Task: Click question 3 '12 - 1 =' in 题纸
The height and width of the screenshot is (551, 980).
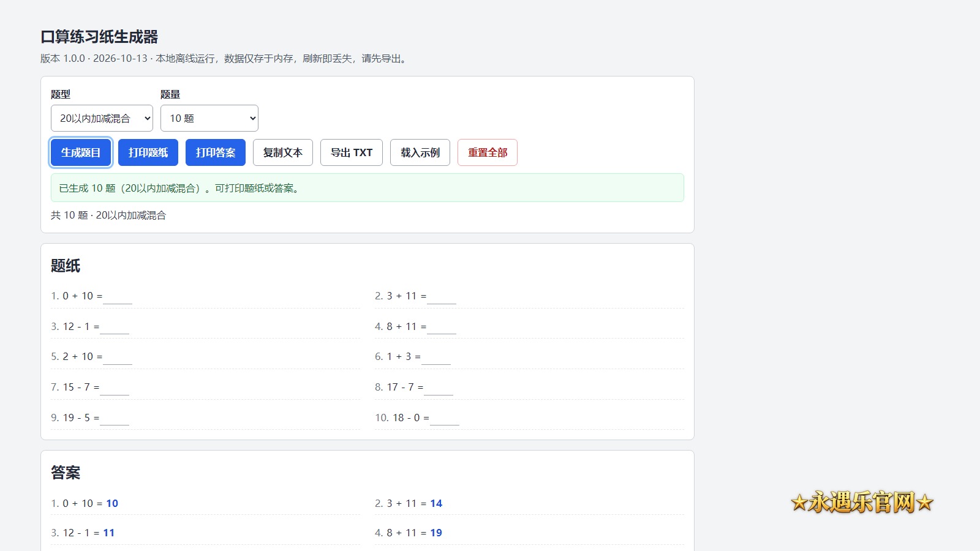Action: tap(205, 326)
